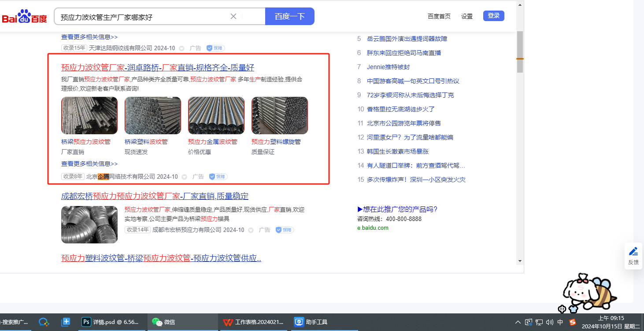Viewport: 644px width, 331px height.
Task: Clear the search box with the X icon
Action: tap(233, 16)
